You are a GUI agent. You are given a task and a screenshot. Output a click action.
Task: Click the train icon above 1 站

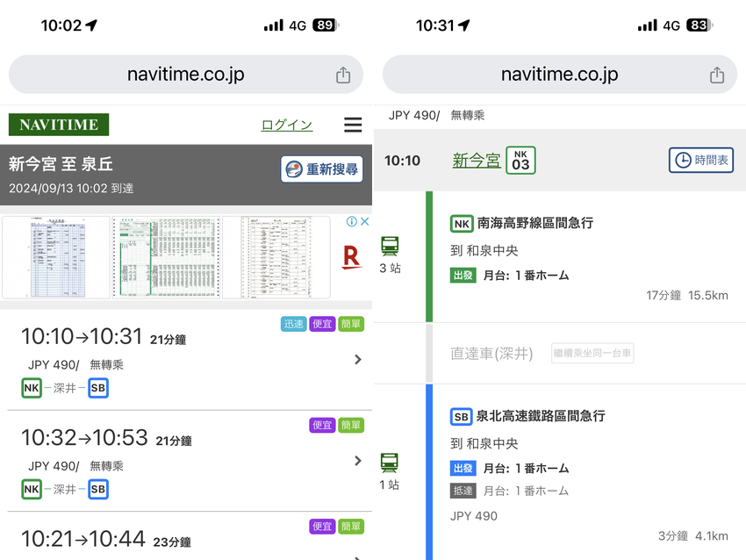[x=390, y=463]
